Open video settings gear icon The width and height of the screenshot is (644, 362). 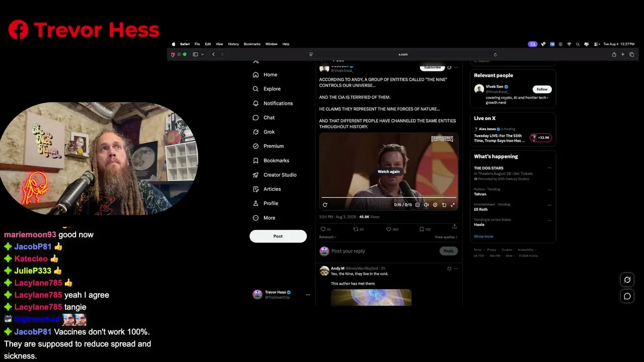(435, 205)
